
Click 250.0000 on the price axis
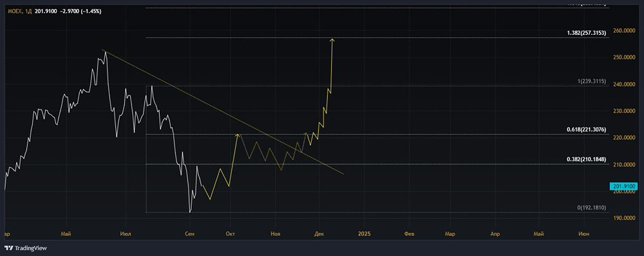[x=624, y=57]
